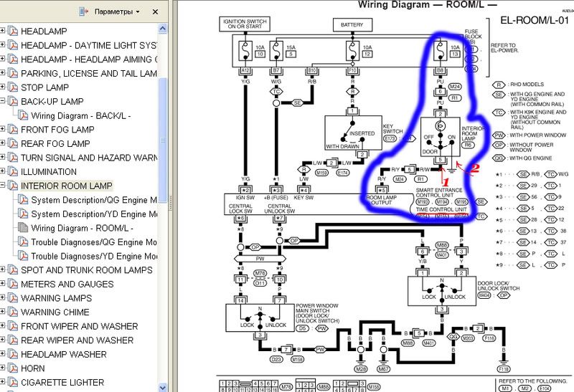Click the ILLUMINATION bookmark PDF icon
The height and width of the screenshot is (392, 574).
point(12,172)
